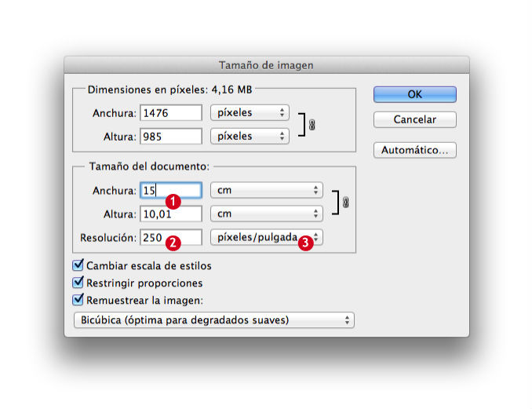Click the Resolución field showing 250
The height and width of the screenshot is (409, 532).
pyautogui.click(x=171, y=237)
